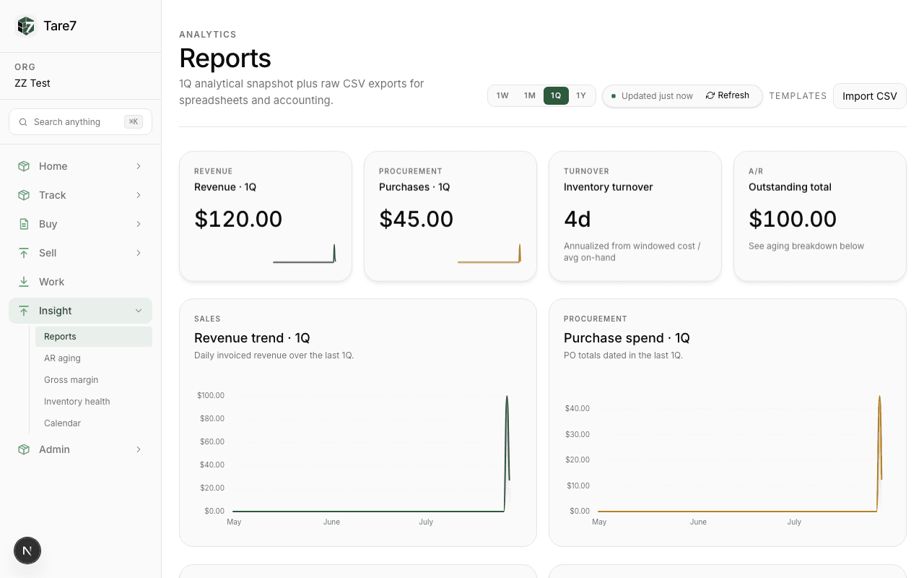Click the Track box icon
Viewport: 924px width, 578px height.
[24, 195]
